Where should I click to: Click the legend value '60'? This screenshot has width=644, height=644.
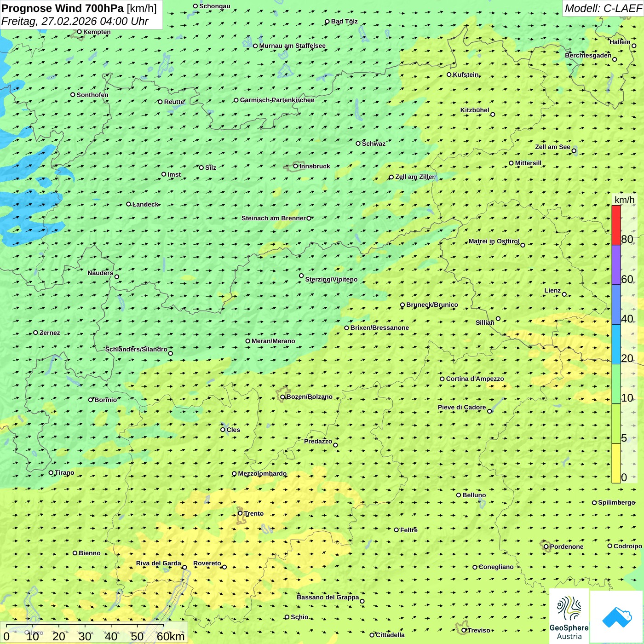coord(627,279)
